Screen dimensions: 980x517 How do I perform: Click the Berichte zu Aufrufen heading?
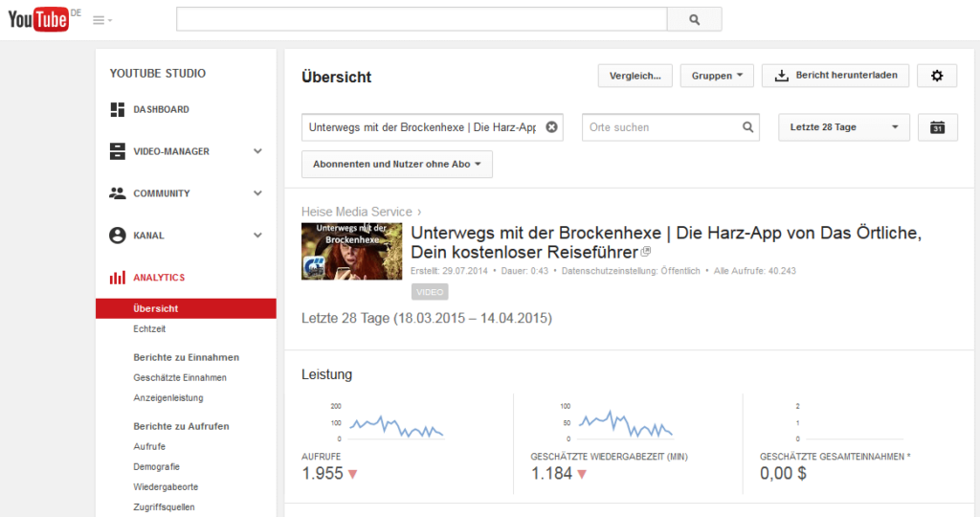[x=181, y=426]
